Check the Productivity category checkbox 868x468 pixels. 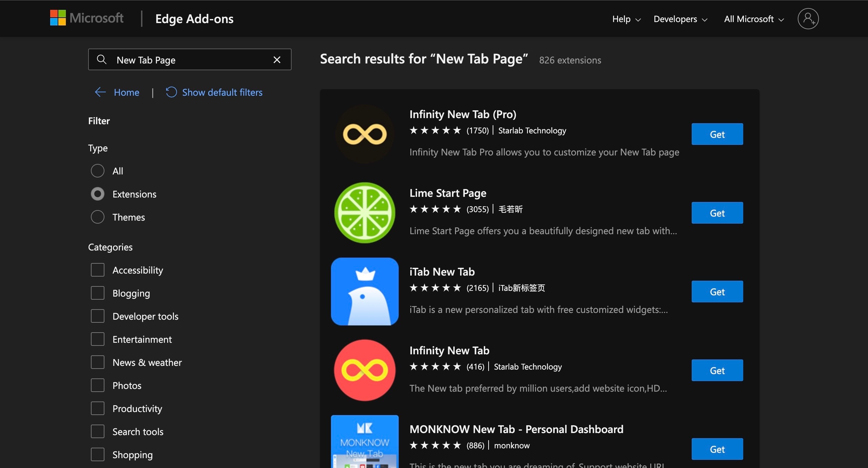[x=98, y=408]
